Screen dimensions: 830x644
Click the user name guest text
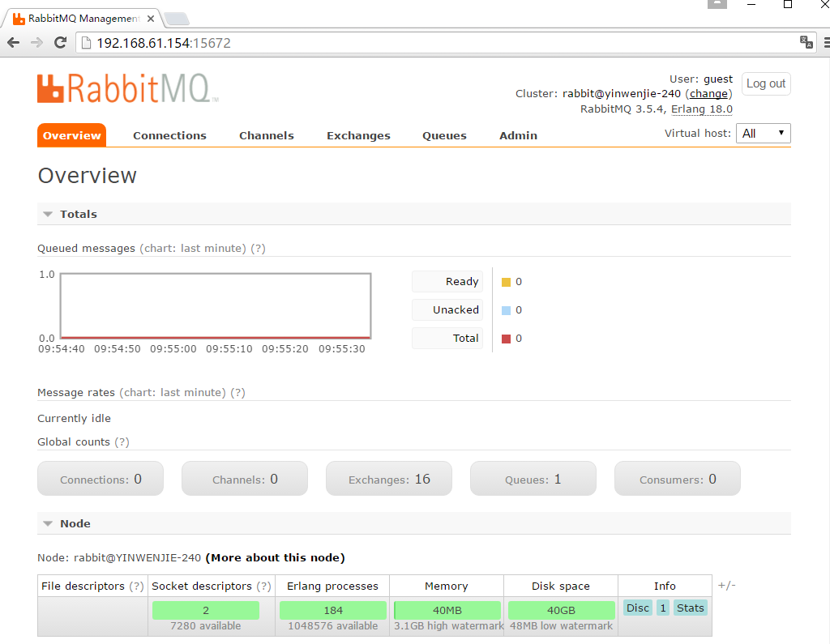pos(718,79)
